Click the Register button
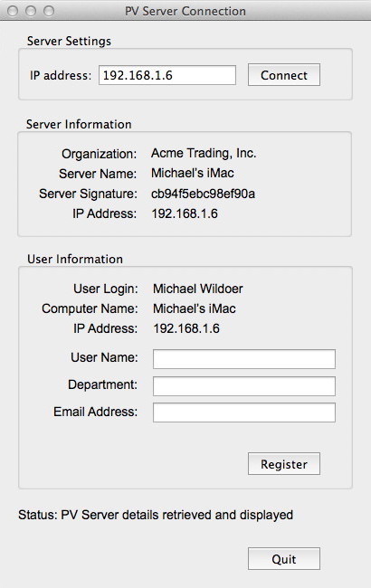Image resolution: width=371 pixels, height=588 pixels. tap(284, 464)
